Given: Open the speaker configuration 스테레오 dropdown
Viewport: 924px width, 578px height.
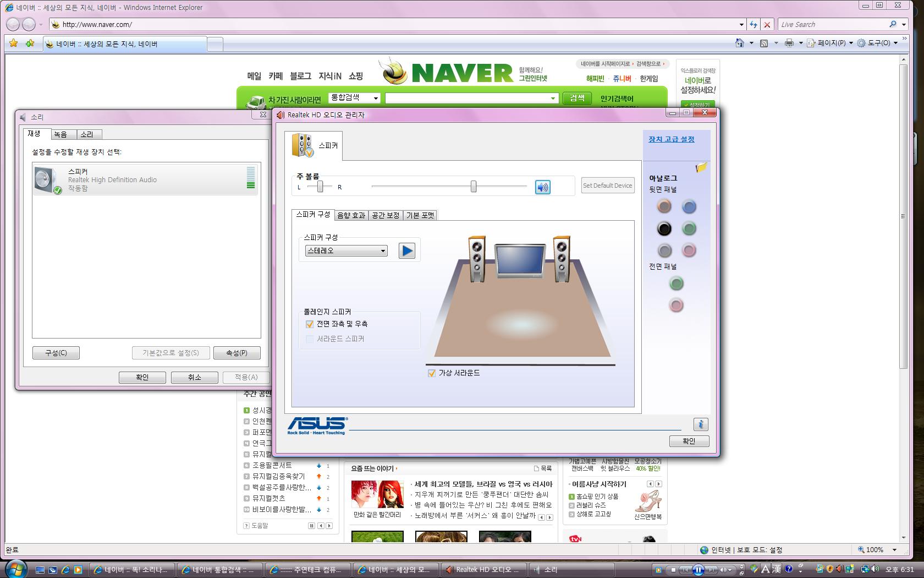Looking at the screenshot, I should (346, 251).
